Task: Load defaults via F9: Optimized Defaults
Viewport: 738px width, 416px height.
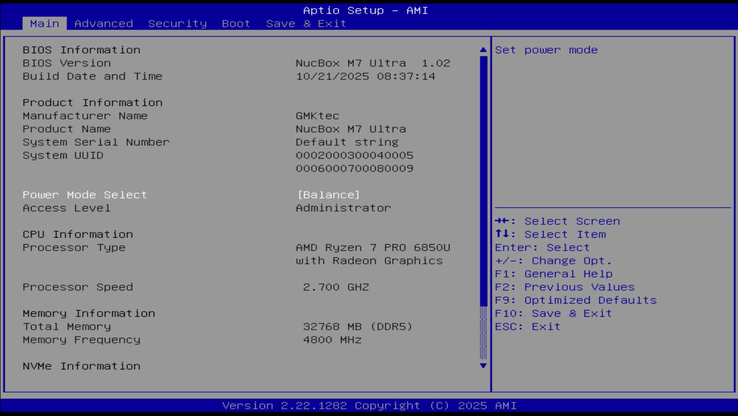Action: point(575,300)
